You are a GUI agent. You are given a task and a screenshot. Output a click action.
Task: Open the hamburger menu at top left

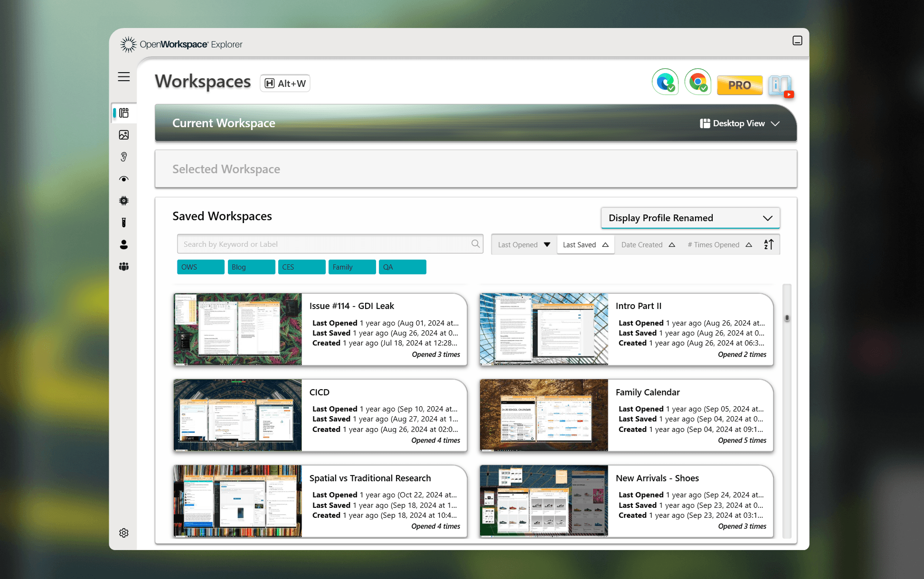123,76
